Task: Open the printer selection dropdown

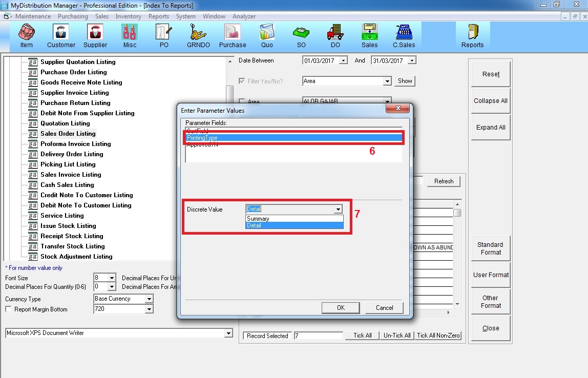Action: tap(228, 333)
